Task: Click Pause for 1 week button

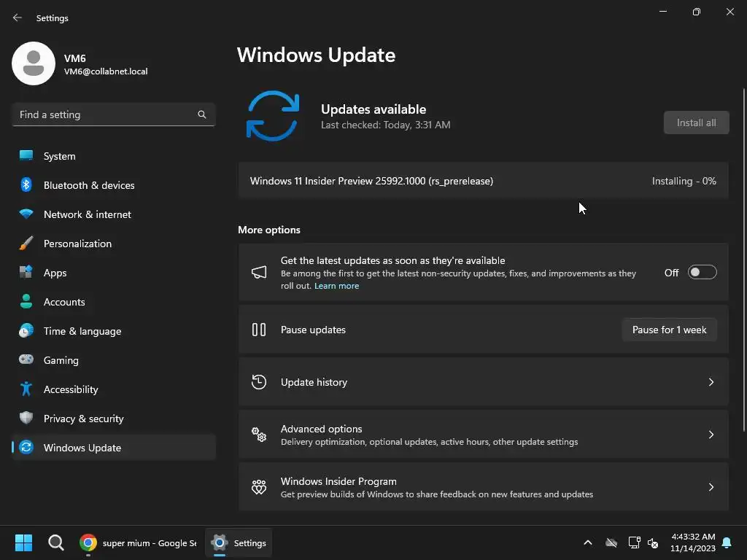Action: 670,330
